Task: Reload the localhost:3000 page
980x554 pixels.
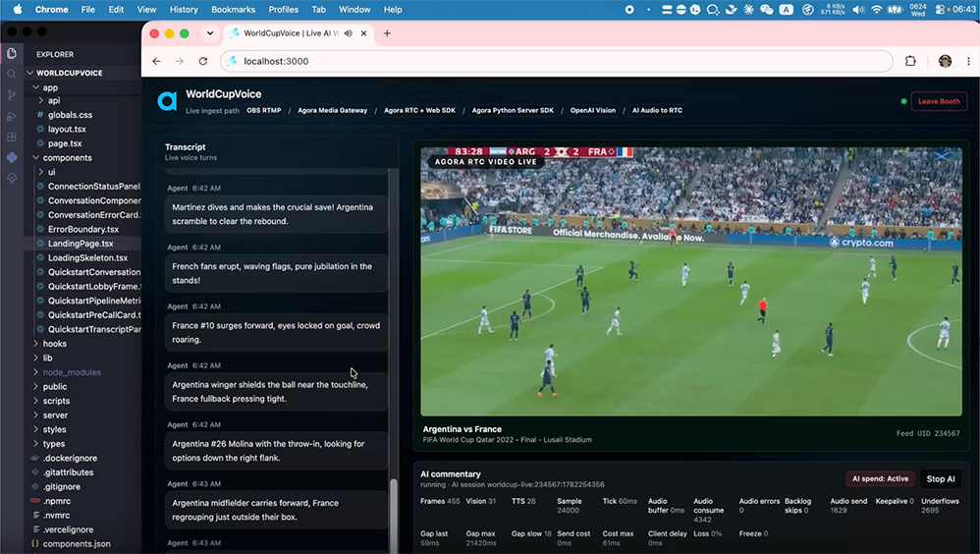Action: pos(203,61)
